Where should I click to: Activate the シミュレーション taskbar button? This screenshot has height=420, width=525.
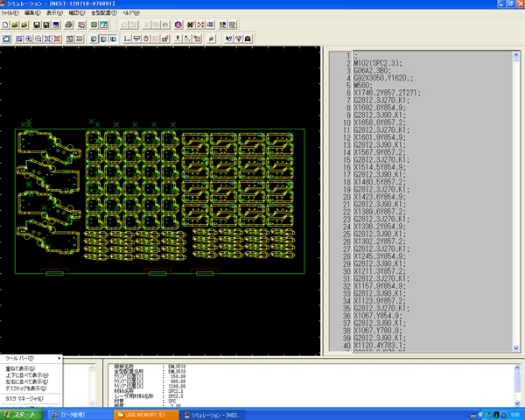(213, 415)
